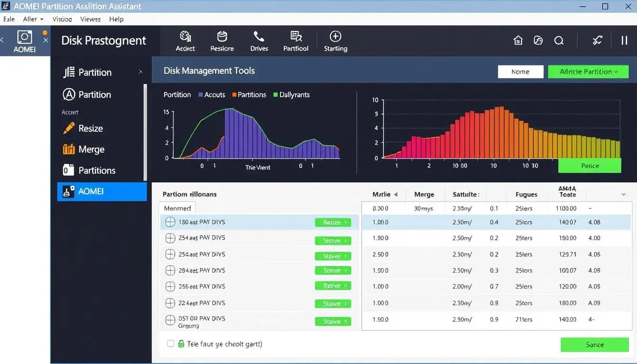
Task: Switch to the Menmed tab
Action: (177, 208)
